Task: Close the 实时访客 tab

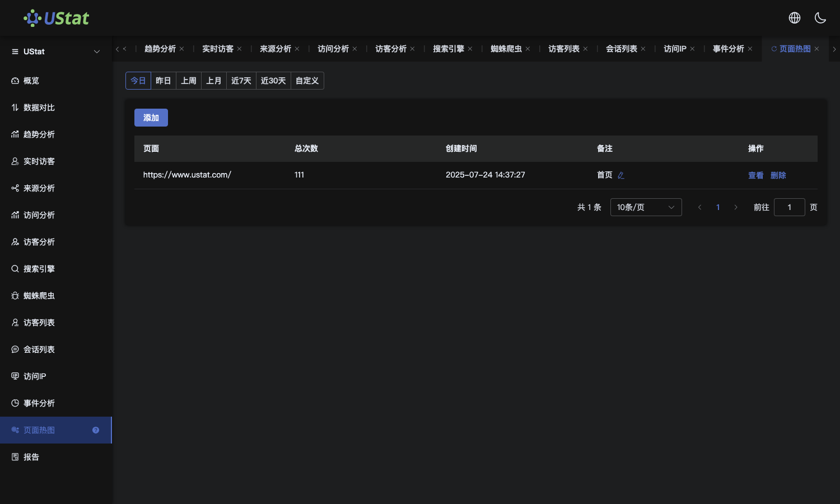Action: point(240,49)
